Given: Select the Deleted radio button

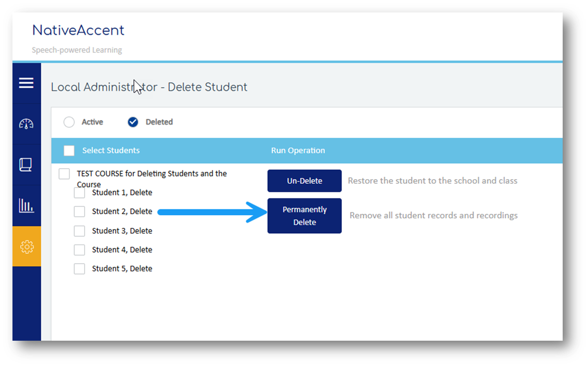Looking at the screenshot, I should (x=133, y=122).
